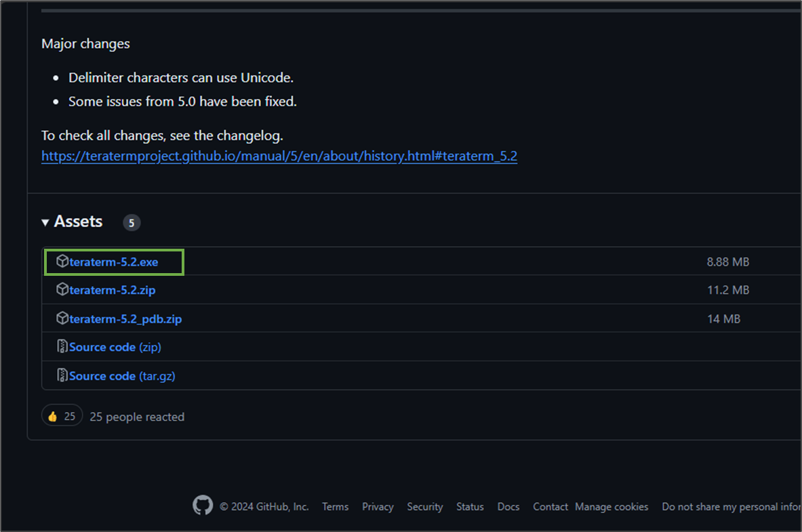Click the 'Major changes' heading text
Screen dimensions: 802x532
85,44
